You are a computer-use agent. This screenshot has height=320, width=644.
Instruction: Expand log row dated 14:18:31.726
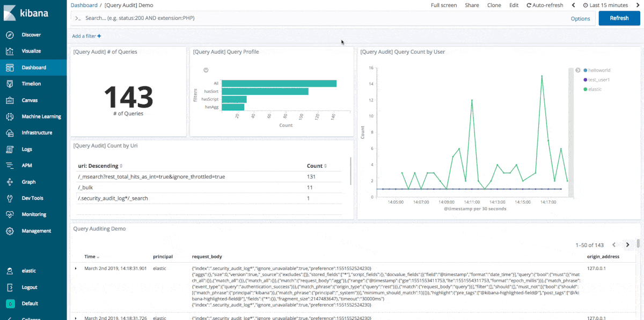point(76,318)
